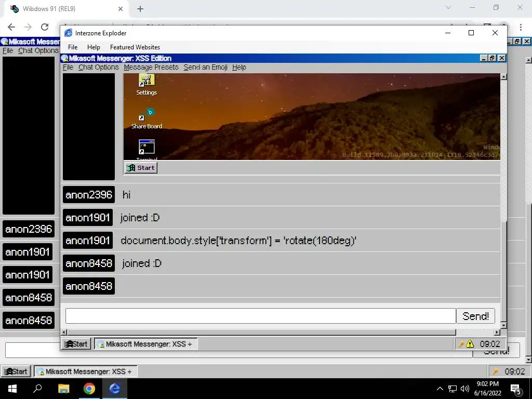Click right arrow of the horizontal scrollbar
The height and width of the screenshot is (399, 532).
pos(497,332)
